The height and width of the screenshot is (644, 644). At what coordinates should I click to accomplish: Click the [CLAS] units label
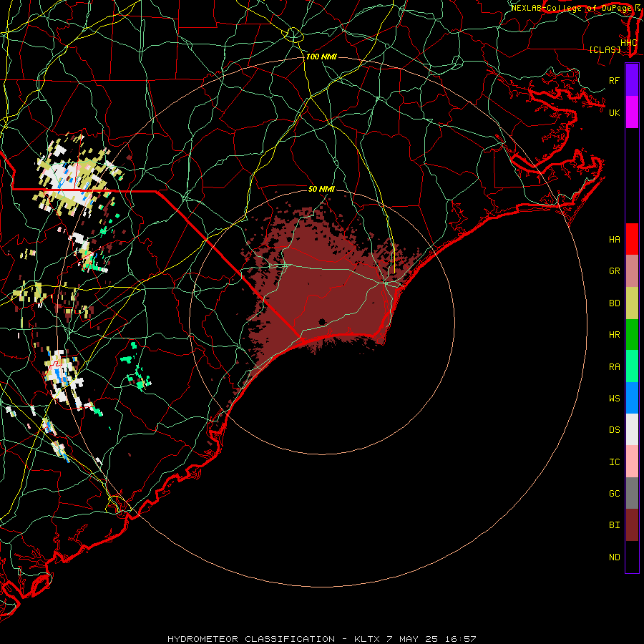click(605, 49)
